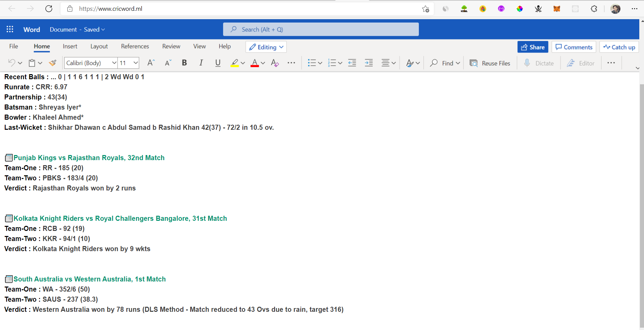
Task: Select the Format Painter tool
Action: coord(53,63)
